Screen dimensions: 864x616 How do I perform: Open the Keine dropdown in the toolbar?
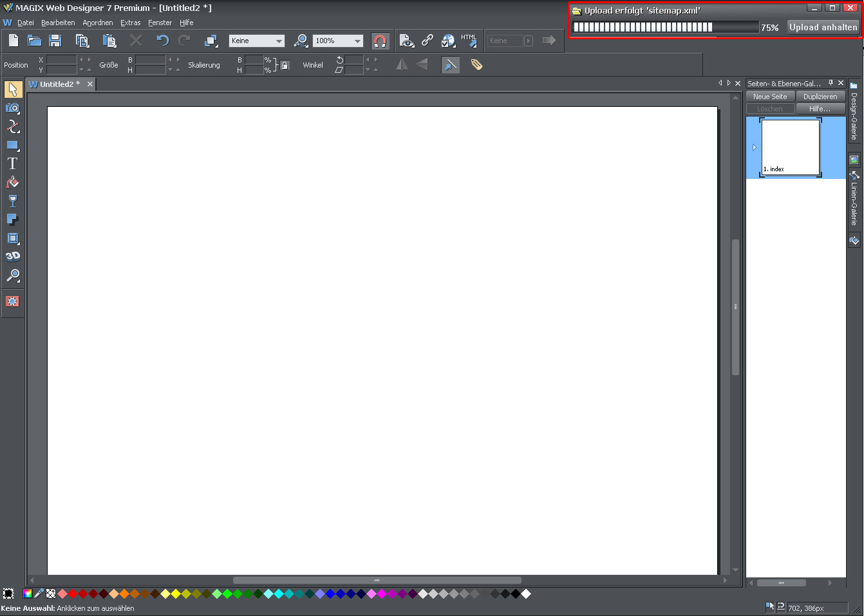257,41
